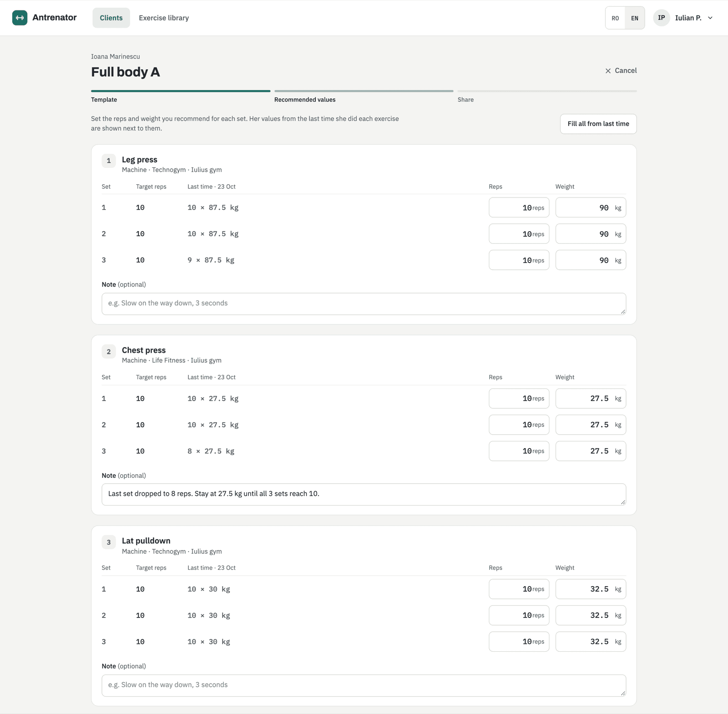This screenshot has width=728, height=714.
Task: Click Fill all from last time
Action: (598, 124)
